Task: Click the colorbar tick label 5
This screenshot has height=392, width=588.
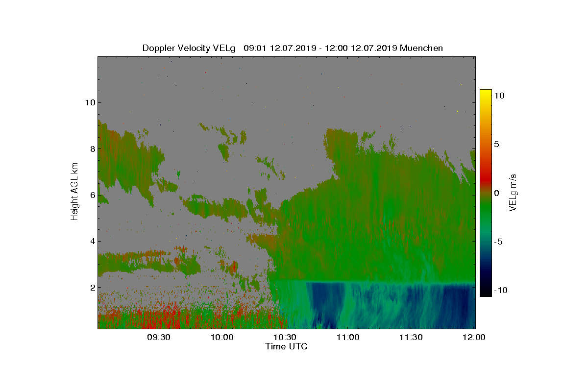Action: pyautogui.click(x=496, y=144)
